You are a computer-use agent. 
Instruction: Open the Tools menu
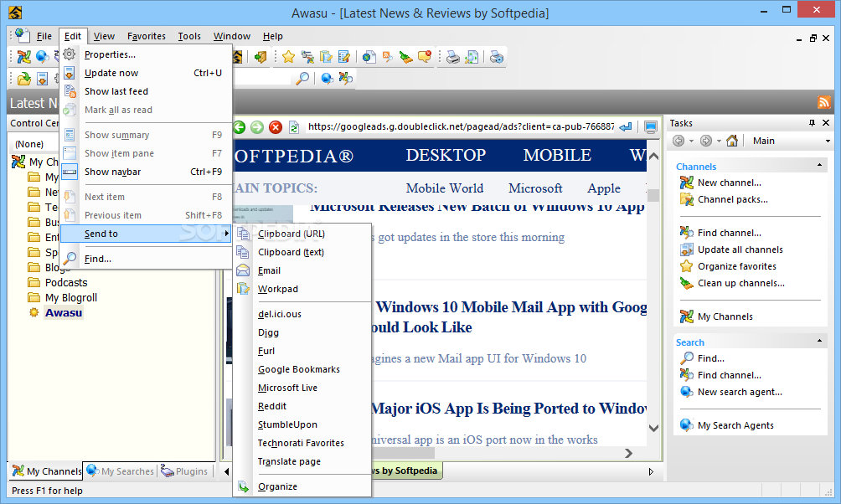pyautogui.click(x=189, y=36)
